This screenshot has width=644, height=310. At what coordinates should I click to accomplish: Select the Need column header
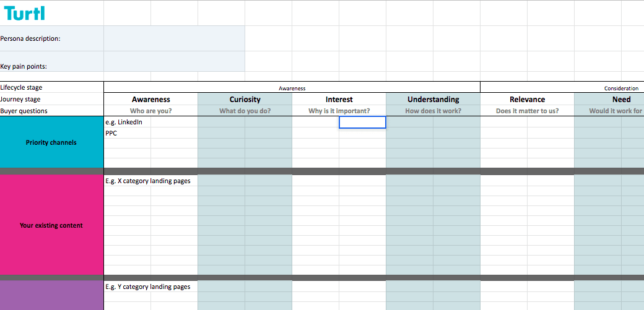point(620,99)
